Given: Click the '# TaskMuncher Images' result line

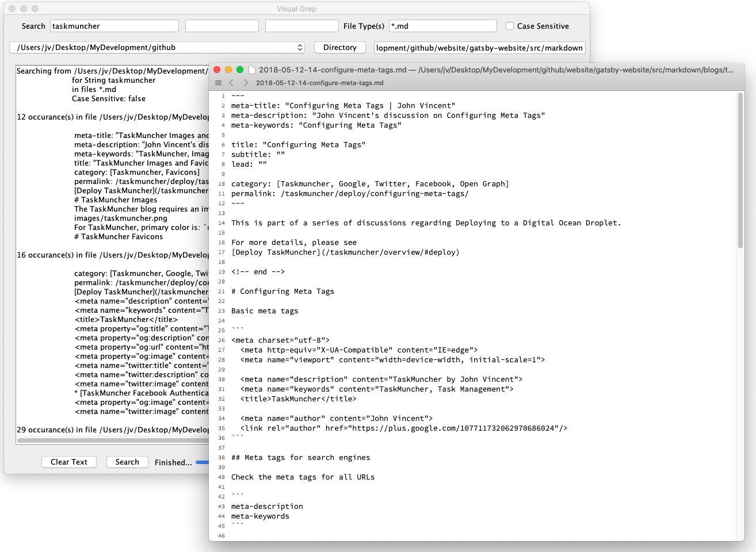Looking at the screenshot, I should click(116, 200).
